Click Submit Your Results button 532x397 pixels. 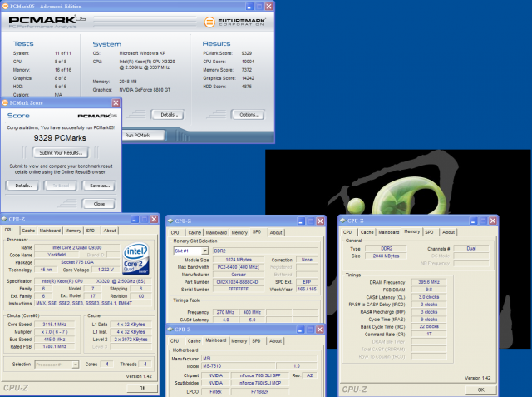(61, 153)
